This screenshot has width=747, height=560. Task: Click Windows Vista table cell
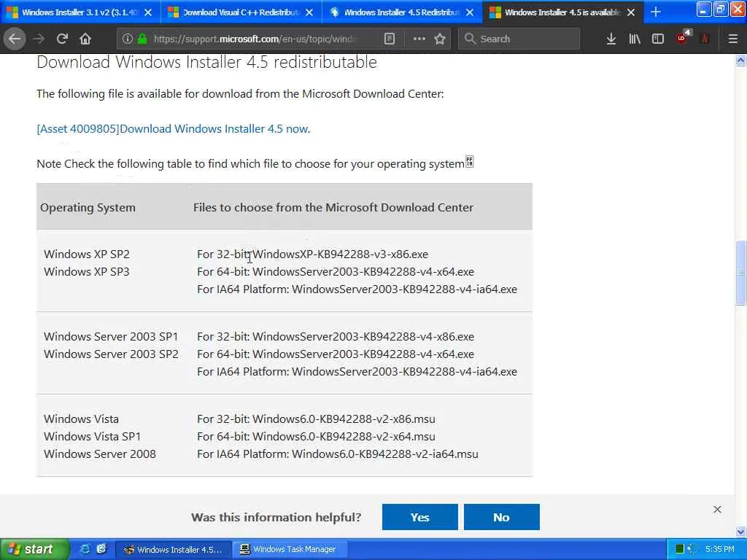coord(82,419)
